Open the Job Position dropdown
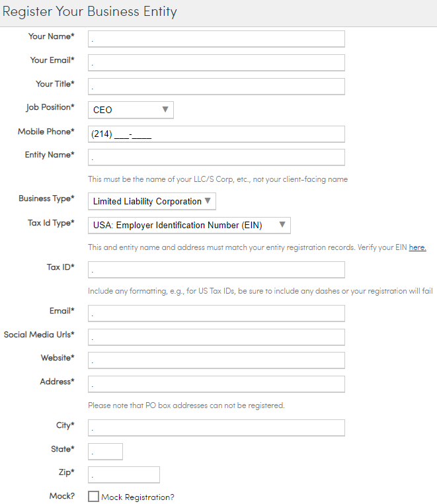The height and width of the screenshot is (504, 437). tap(131, 110)
